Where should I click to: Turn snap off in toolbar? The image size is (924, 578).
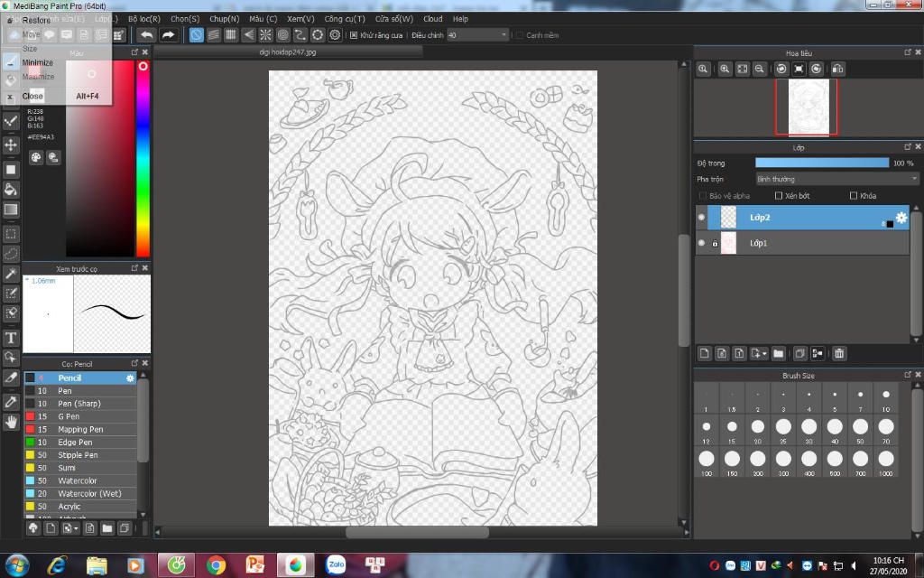[x=196, y=35]
